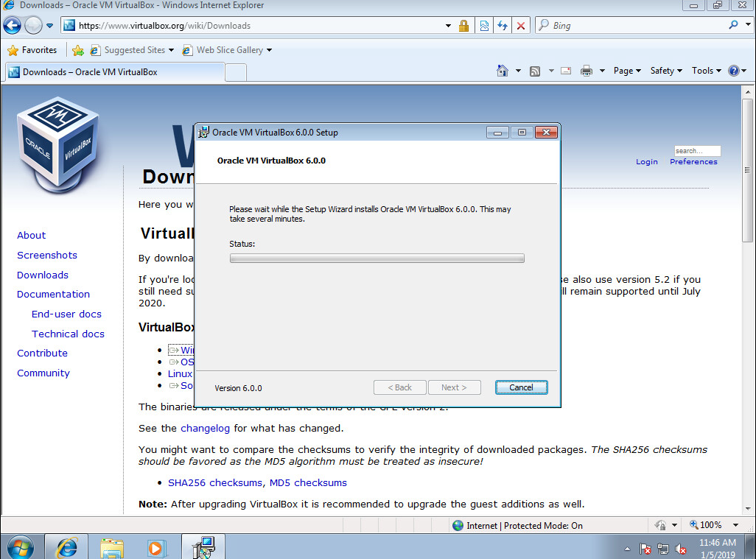Select the Downloads – Oracle VM VirtualBox tab
Image resolution: width=756 pixels, height=559 pixels.
(115, 71)
